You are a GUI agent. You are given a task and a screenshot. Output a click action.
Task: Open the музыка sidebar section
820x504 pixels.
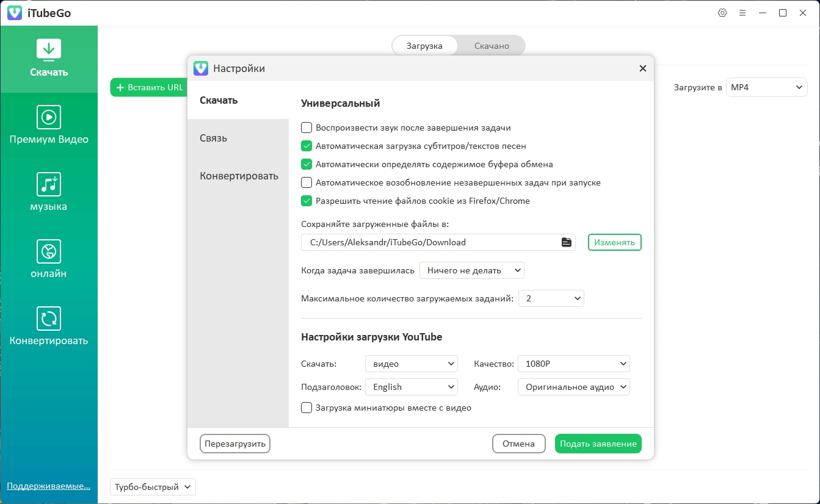pos(49,193)
